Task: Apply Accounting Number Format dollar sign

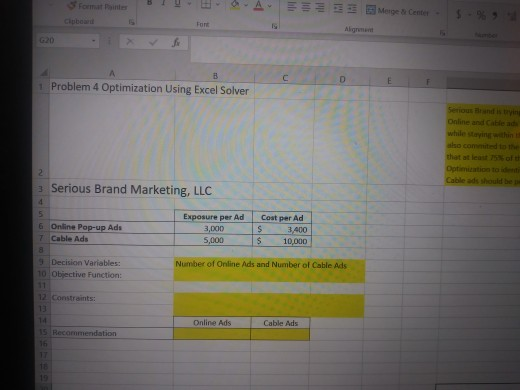Action: pyautogui.click(x=459, y=14)
